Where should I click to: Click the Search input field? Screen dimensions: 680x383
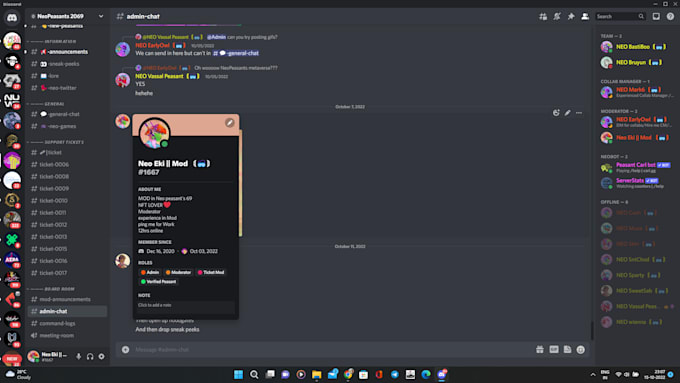(x=620, y=16)
